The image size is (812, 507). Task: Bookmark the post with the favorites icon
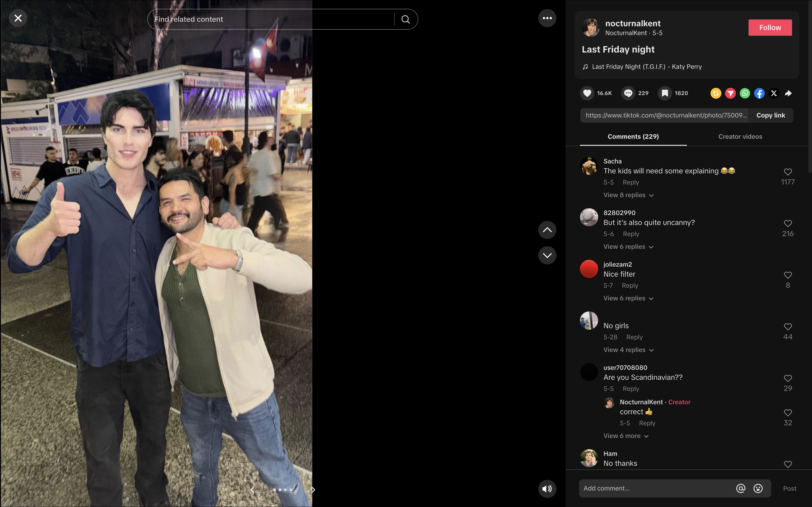coord(664,93)
